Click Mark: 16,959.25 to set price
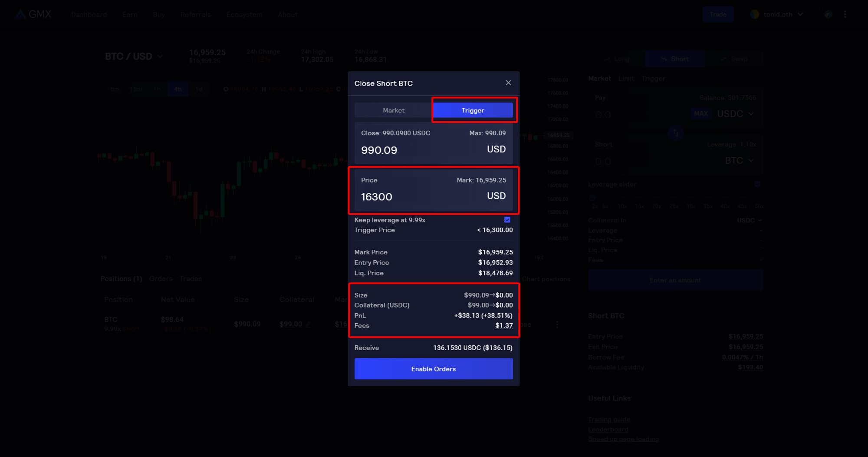Screen dimensions: 868x457 pos(481,180)
